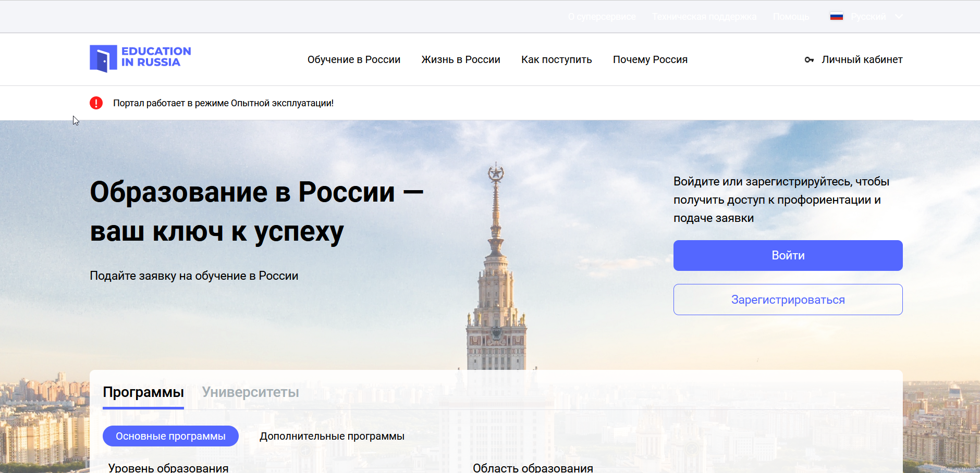Viewport: 980px width, 473px height.
Task: Open the Обучение в России menu
Action: pyautogui.click(x=354, y=59)
